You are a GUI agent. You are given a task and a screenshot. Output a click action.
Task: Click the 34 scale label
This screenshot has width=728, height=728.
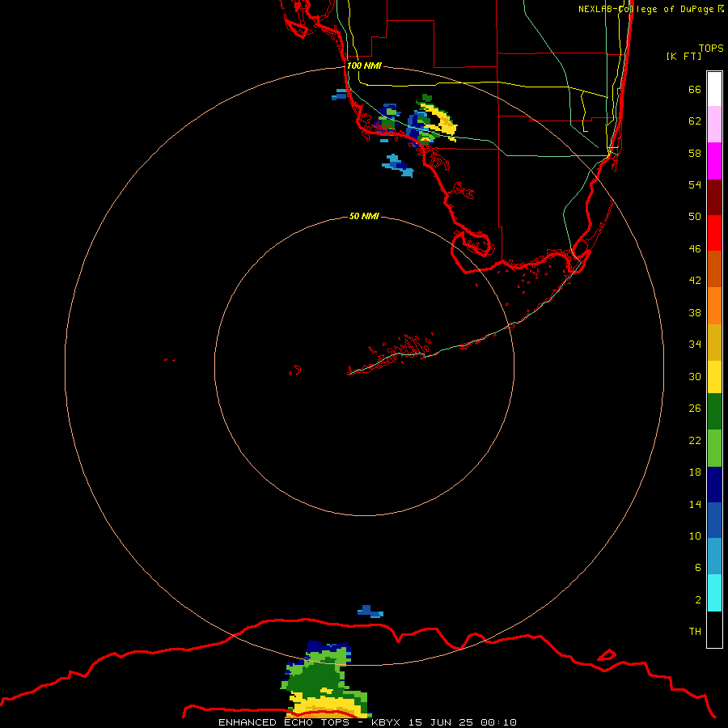click(x=695, y=344)
